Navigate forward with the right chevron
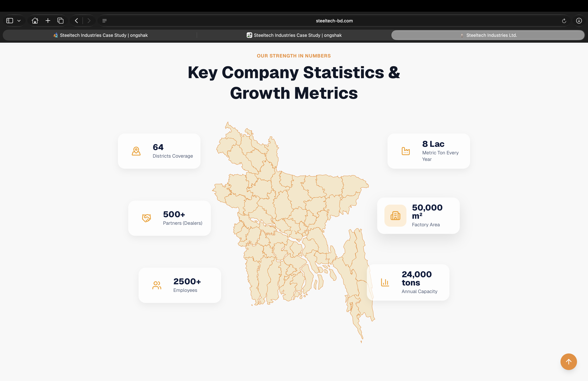The height and width of the screenshot is (381, 588). point(89,21)
